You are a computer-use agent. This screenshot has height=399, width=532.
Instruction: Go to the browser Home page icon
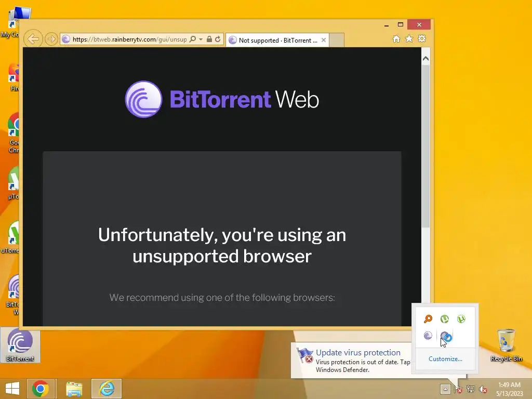pyautogui.click(x=396, y=39)
